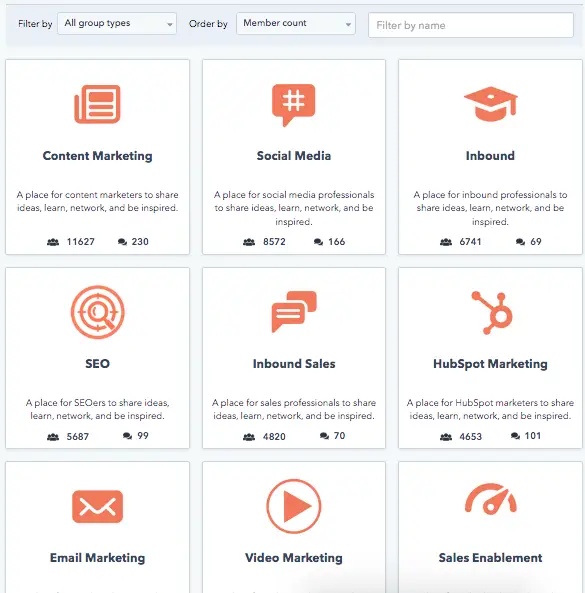585x593 pixels.
Task: Click the member count 4653
Action: (x=470, y=437)
